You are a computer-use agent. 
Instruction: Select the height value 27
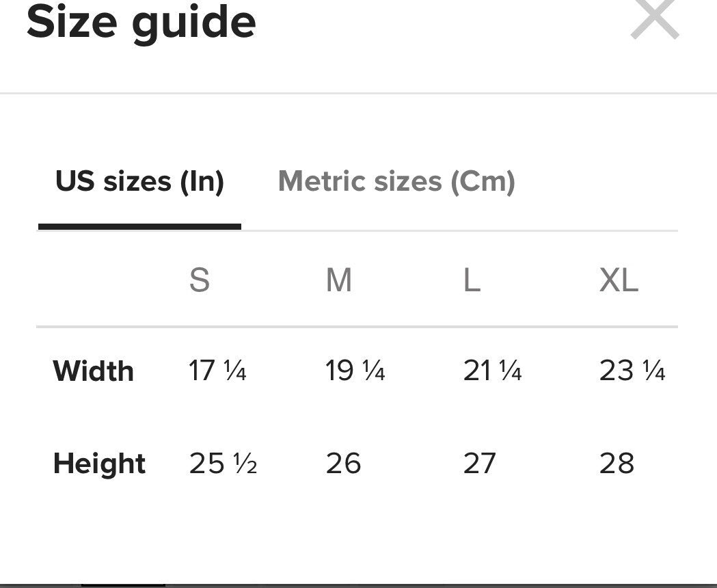click(480, 463)
